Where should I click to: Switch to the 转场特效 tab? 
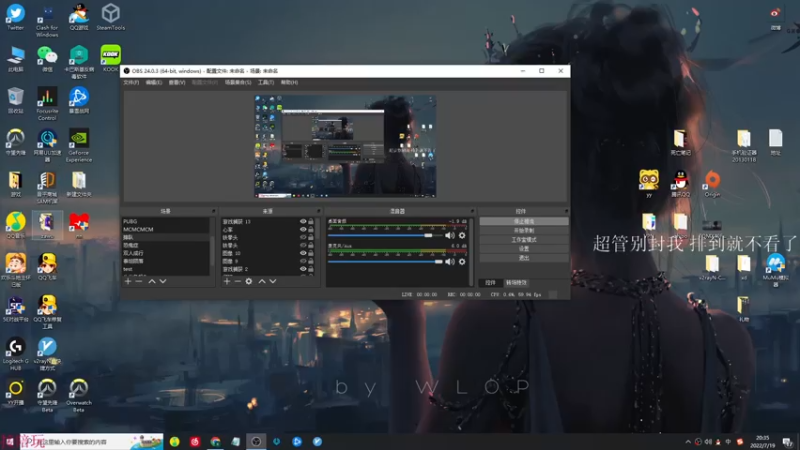click(x=516, y=283)
